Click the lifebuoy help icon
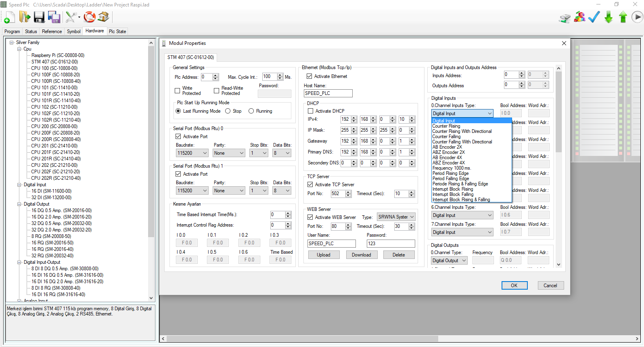Image resolution: width=644 pixels, height=347 pixels. [x=90, y=17]
